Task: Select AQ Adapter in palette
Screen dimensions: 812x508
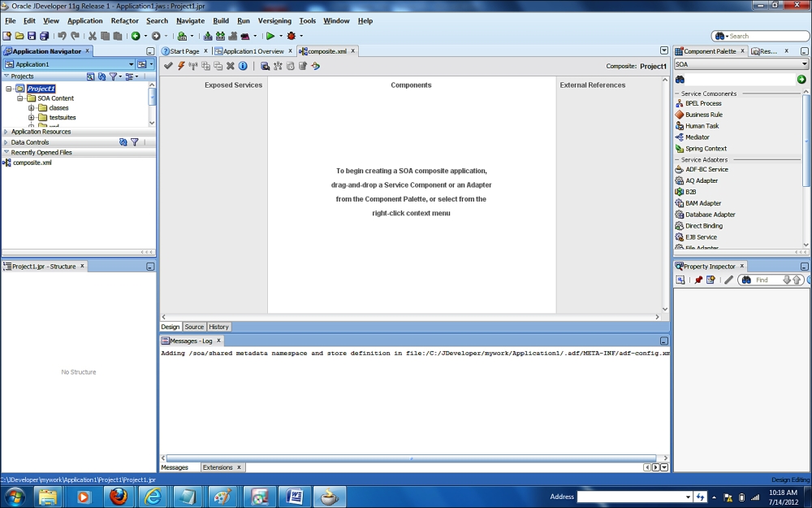Action: coord(697,181)
